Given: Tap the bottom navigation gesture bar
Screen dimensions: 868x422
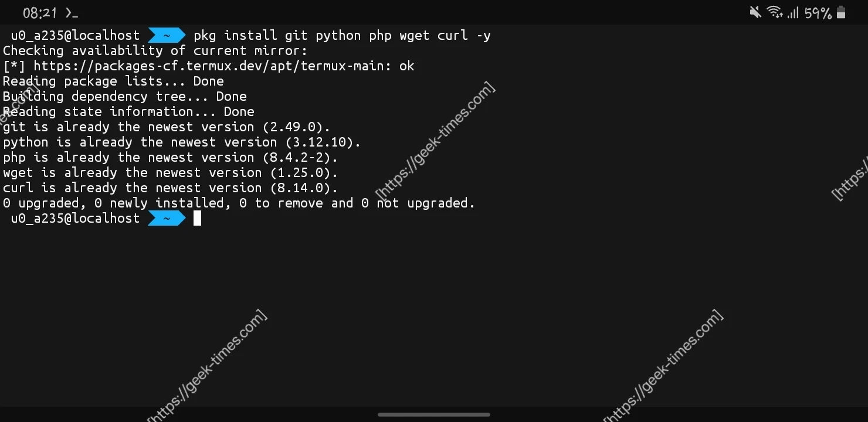Looking at the screenshot, I should pyautogui.click(x=434, y=414).
